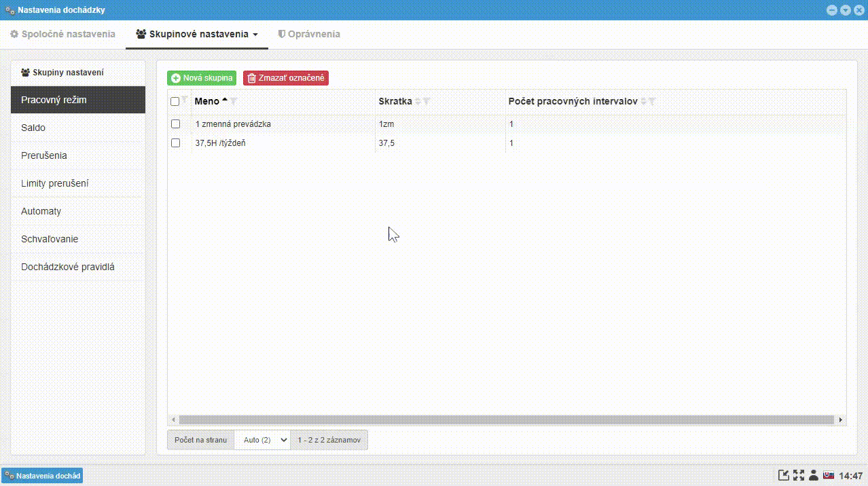Toggle the select-all checkbox in table header
This screenshot has height=486, width=868.
175,101
